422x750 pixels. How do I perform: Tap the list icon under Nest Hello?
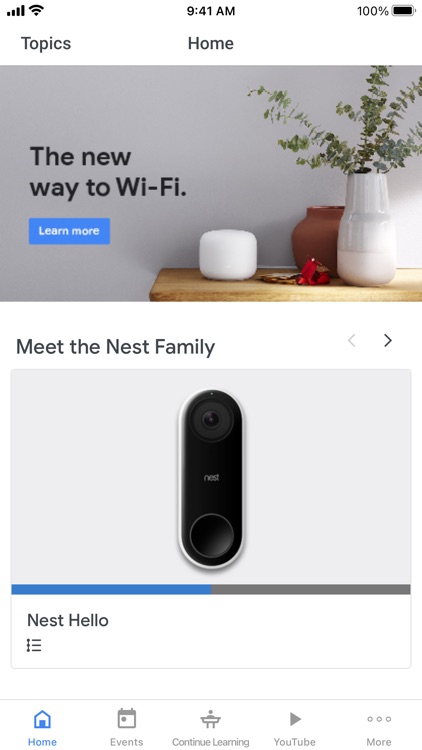point(34,645)
